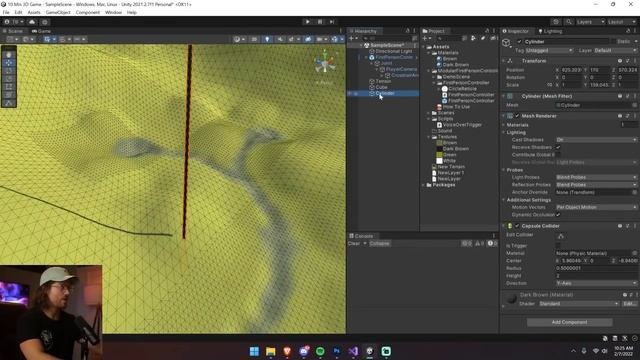Select the Transform tool in Scene overlay
The image size is (640, 360).
[x=9, y=95]
